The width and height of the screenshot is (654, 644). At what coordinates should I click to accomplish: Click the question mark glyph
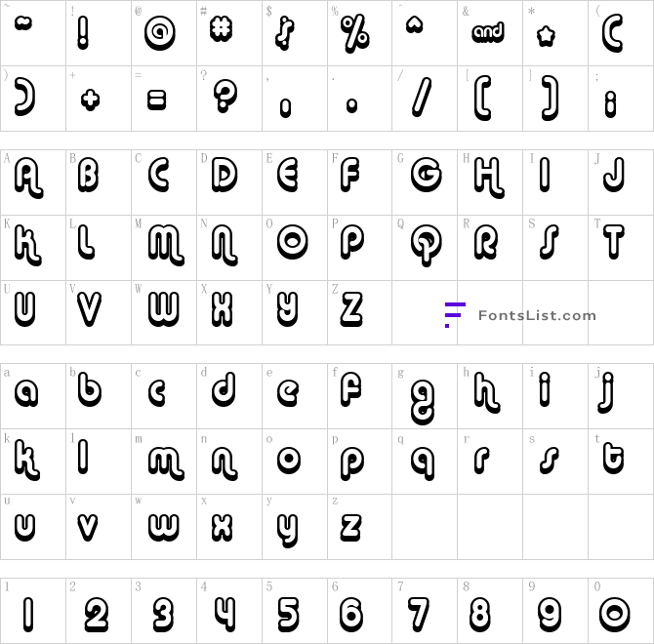point(225,96)
